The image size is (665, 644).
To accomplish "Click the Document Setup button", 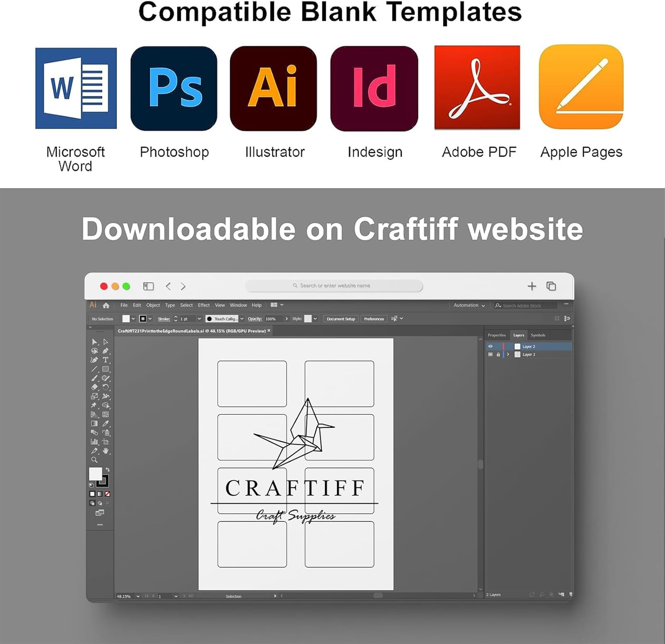I will (340, 319).
